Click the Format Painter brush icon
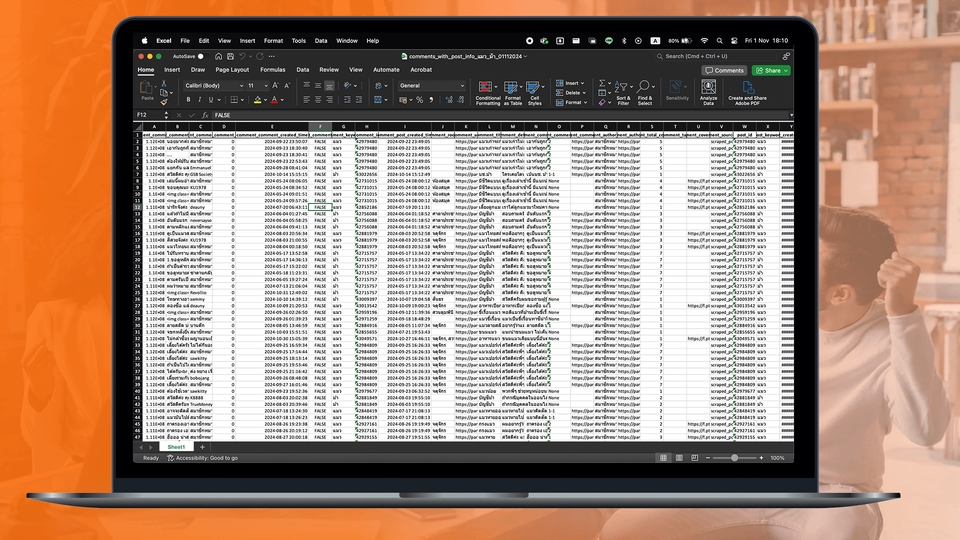The width and height of the screenshot is (960, 540). (x=163, y=102)
